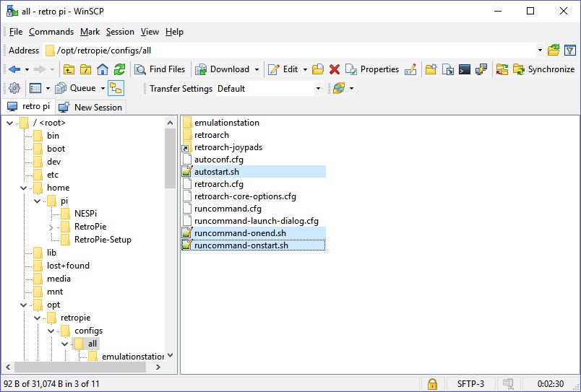Click the compare directories icon

click(502, 69)
